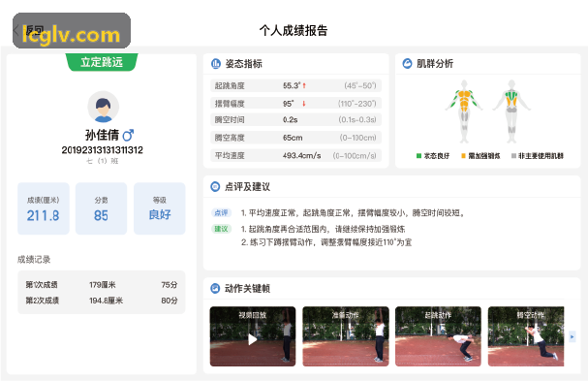The height and width of the screenshot is (381, 588).
Task: Click the 练习下蹲摆臂动作 suggestion line
Action: (x=326, y=242)
